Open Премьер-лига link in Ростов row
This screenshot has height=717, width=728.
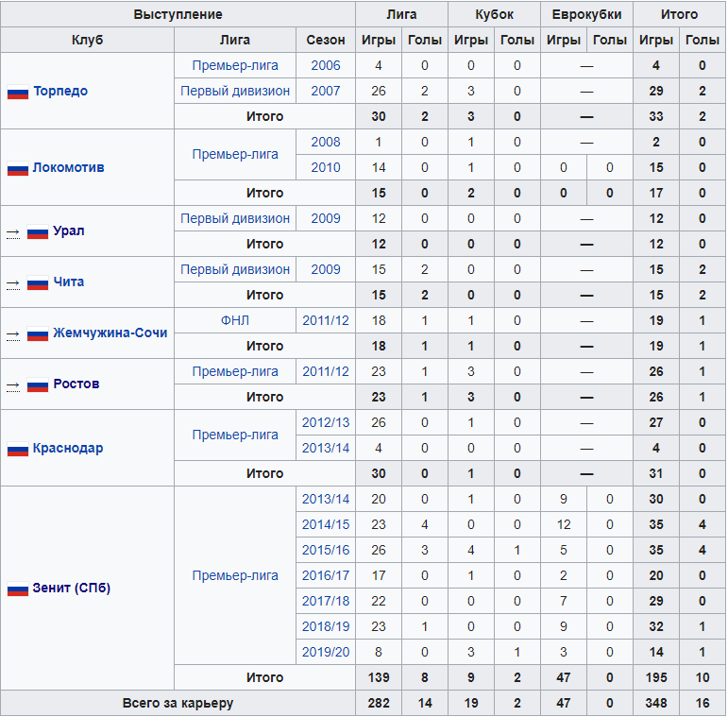235,371
